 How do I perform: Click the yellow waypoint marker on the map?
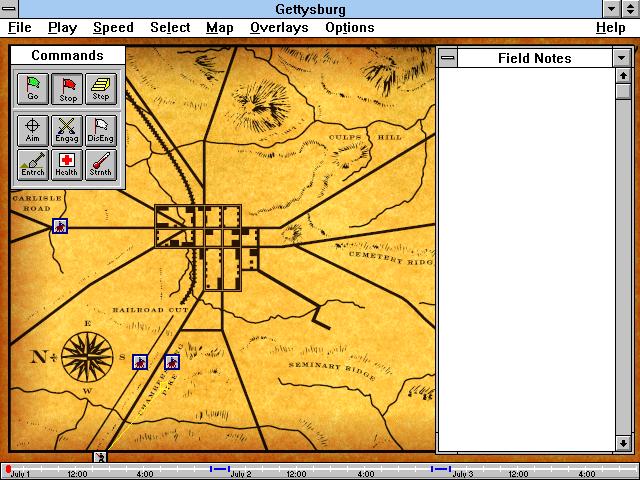point(164,386)
